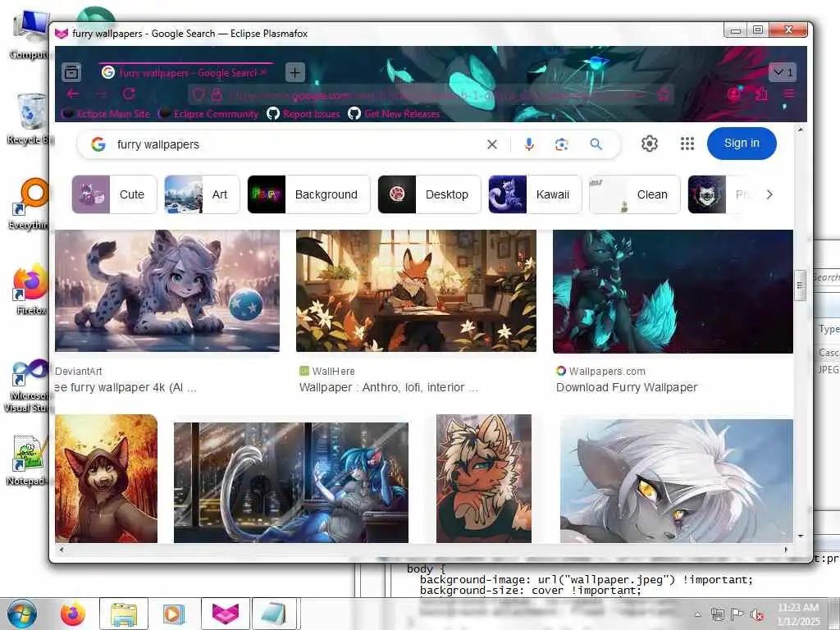Click the browser URL address bar
Image resolution: width=840 pixels, height=630 pixels.
(431, 95)
